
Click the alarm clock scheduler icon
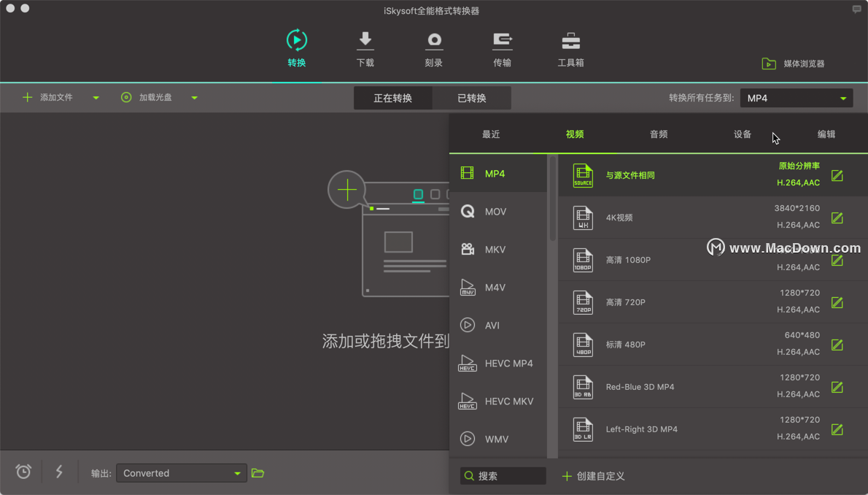click(x=23, y=472)
